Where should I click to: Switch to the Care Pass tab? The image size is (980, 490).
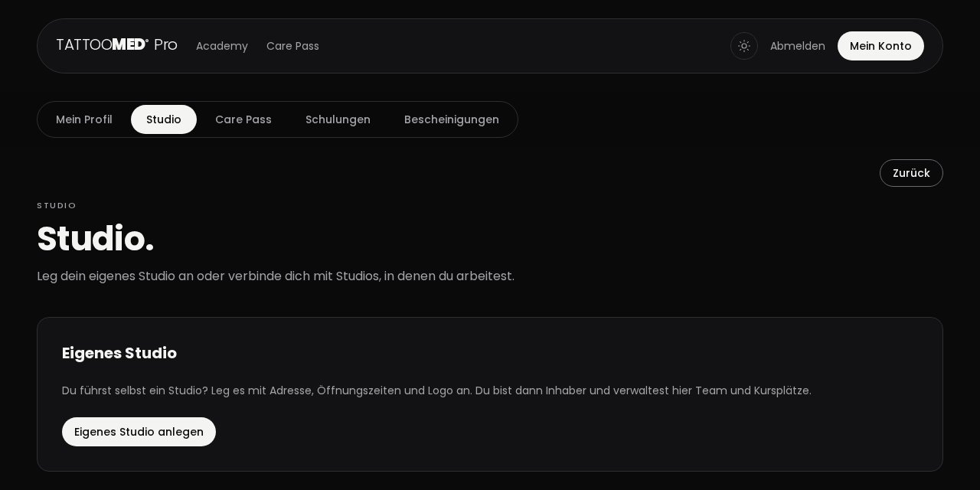[243, 119]
